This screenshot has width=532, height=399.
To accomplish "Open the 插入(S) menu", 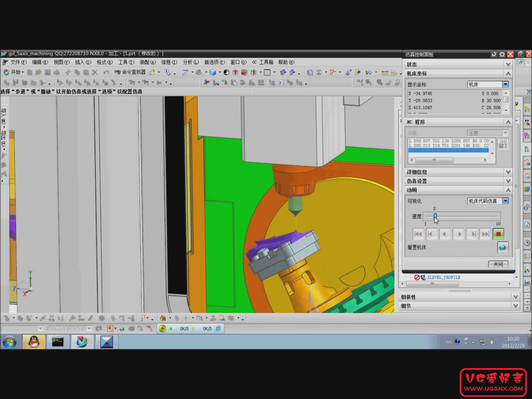I will [83, 62].
